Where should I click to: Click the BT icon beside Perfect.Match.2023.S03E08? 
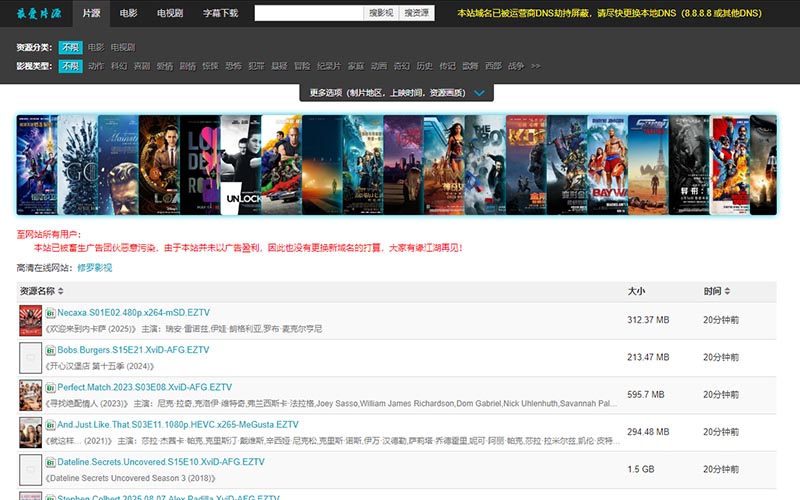point(51,387)
